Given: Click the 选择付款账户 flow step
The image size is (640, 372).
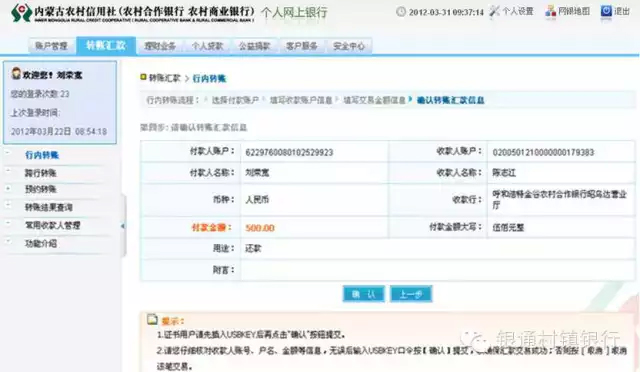Looking at the screenshot, I should point(235,100).
